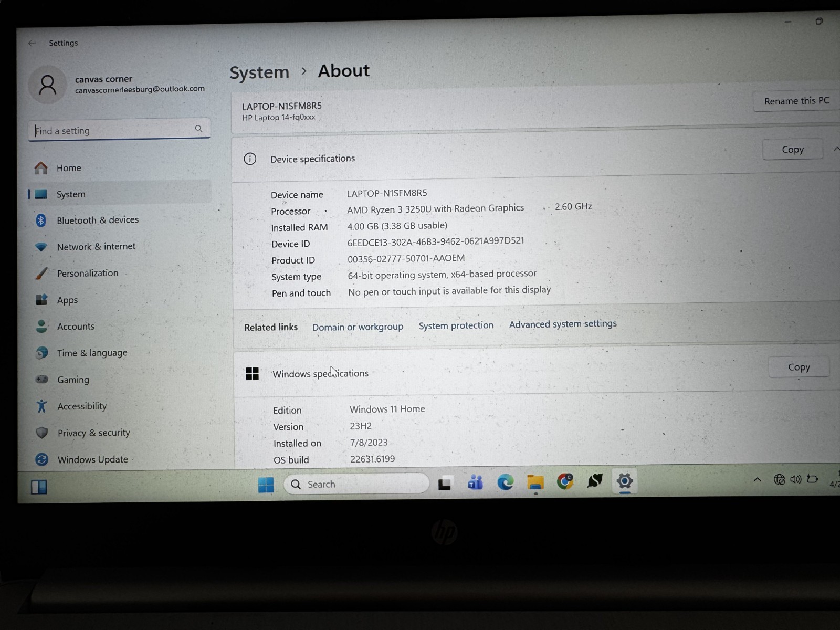Click the taskbar Search box
The width and height of the screenshot is (840, 630).
click(357, 484)
